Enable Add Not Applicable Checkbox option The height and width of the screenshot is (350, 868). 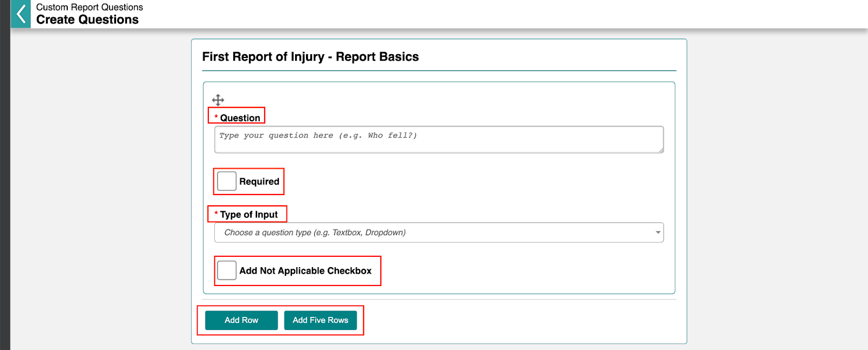pyautogui.click(x=227, y=270)
